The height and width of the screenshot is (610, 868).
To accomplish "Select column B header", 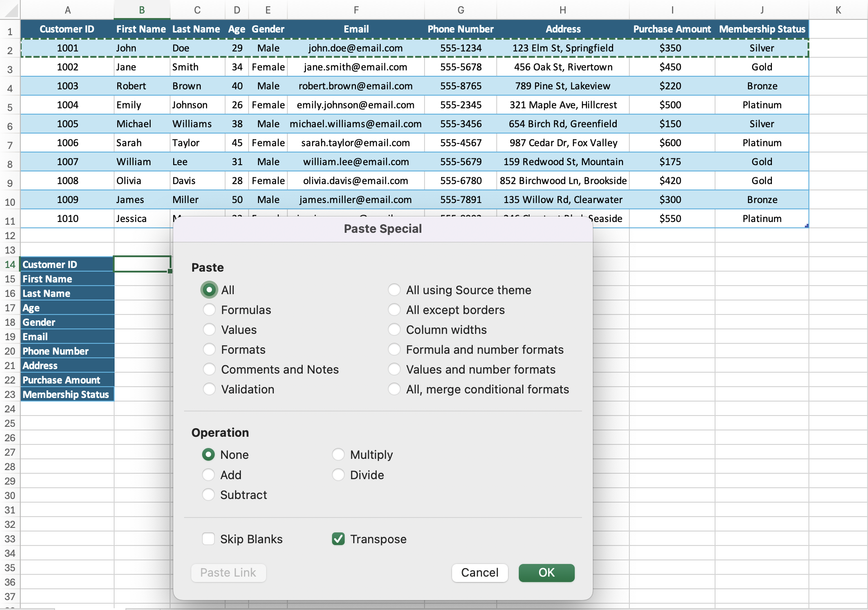I will point(142,10).
